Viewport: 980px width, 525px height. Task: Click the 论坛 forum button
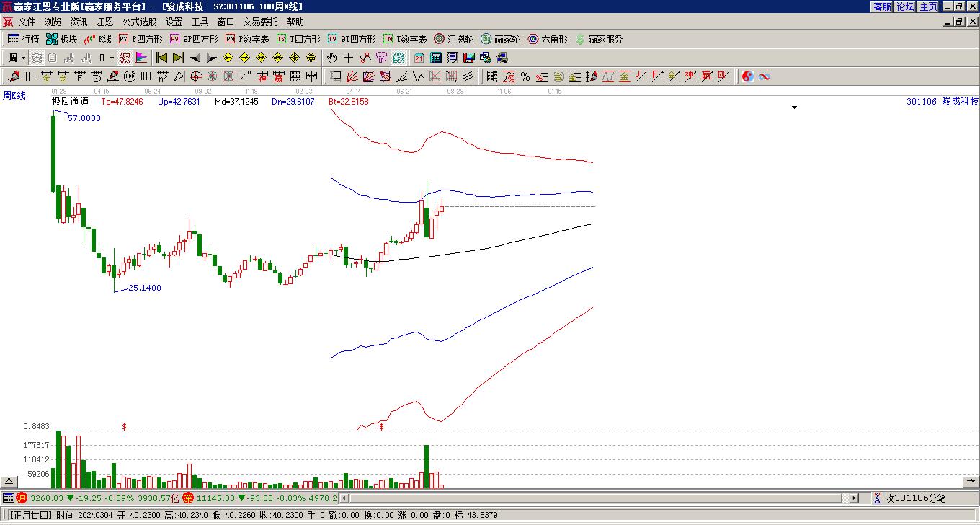905,6
